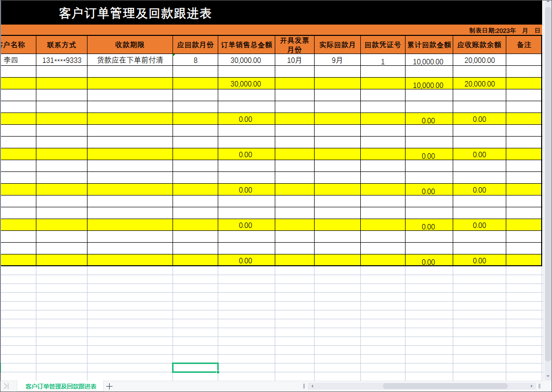The height and width of the screenshot is (392, 552).
Task: Jump to the last sheet with the navigation arrow
Action: 5,387
